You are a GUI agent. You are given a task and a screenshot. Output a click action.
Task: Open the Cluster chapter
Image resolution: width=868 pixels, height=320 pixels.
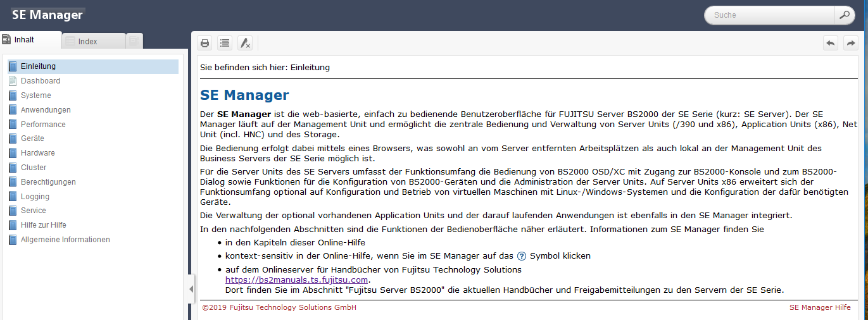click(x=34, y=168)
